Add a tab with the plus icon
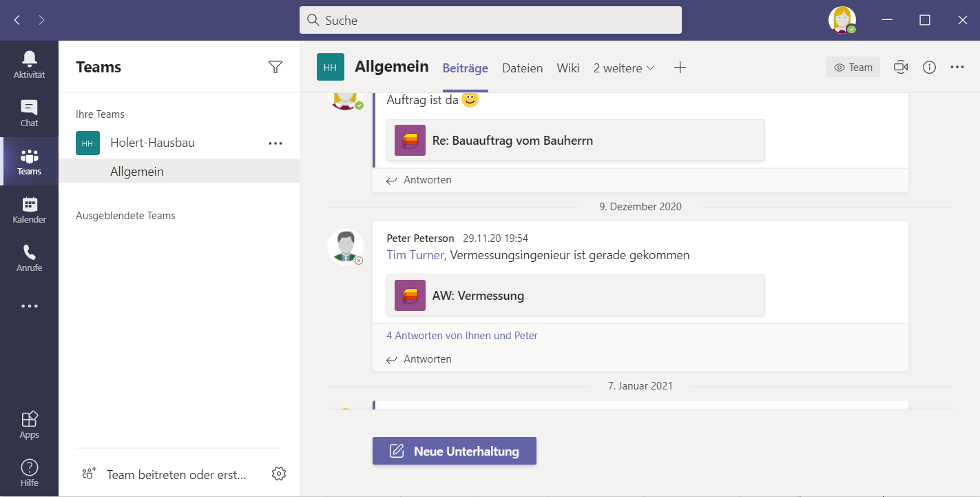Image resolution: width=980 pixels, height=497 pixels. [x=680, y=68]
